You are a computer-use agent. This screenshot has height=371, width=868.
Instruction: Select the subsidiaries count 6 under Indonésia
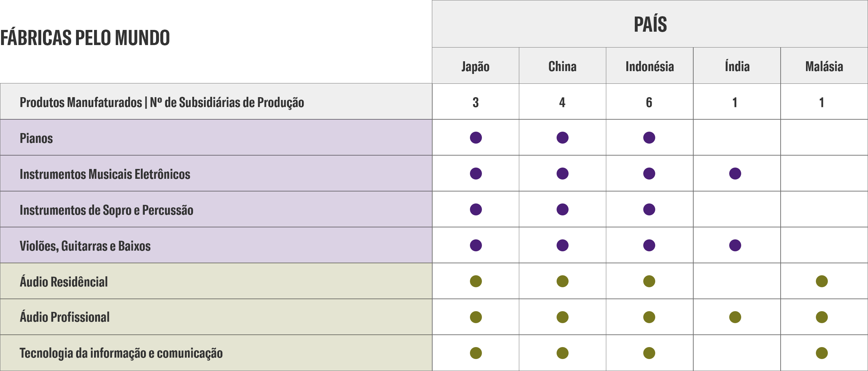click(649, 102)
